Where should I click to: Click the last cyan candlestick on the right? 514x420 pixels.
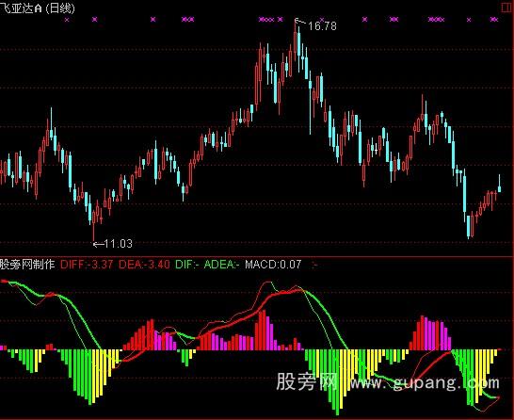[499, 184]
